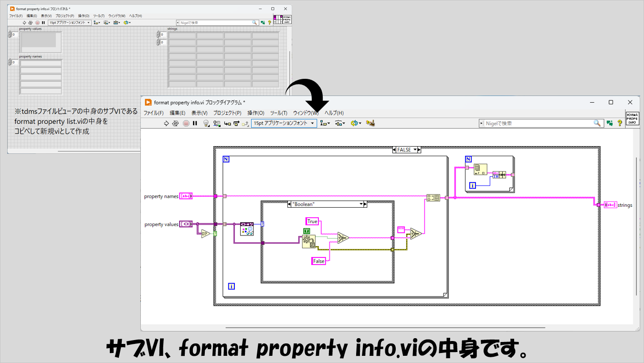
Task: Open the ファイル(F) menu in the front panel window
Action: coord(16,16)
